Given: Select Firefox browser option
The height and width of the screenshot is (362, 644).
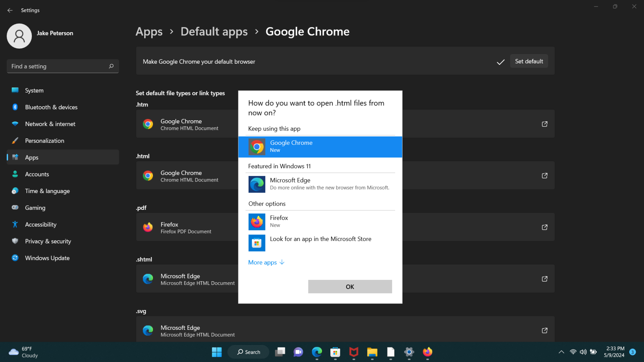Looking at the screenshot, I should tap(321, 221).
